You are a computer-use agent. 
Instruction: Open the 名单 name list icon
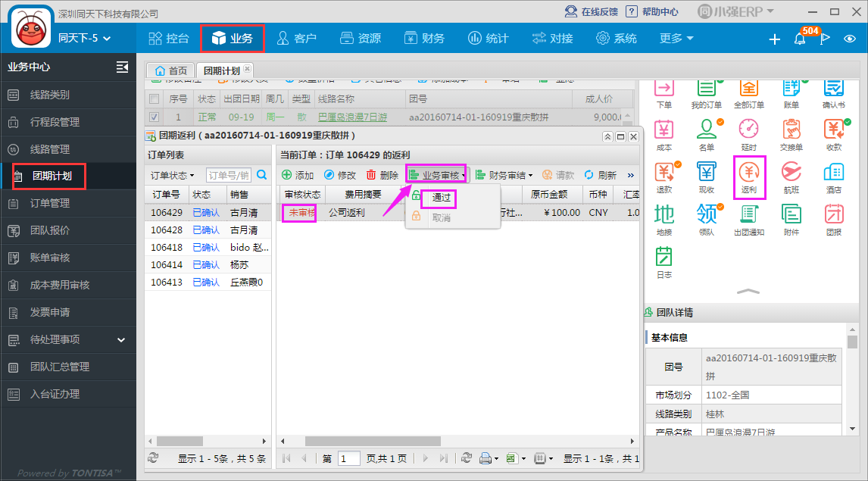(707, 135)
